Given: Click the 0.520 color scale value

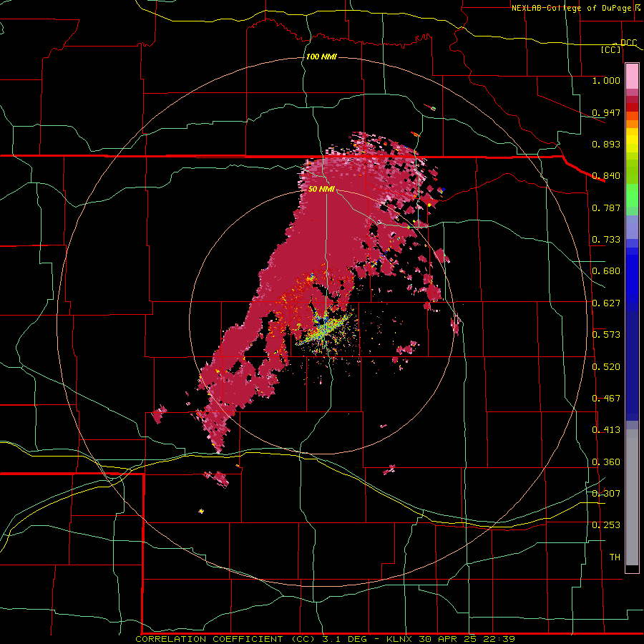Looking at the screenshot, I should pos(606,367).
